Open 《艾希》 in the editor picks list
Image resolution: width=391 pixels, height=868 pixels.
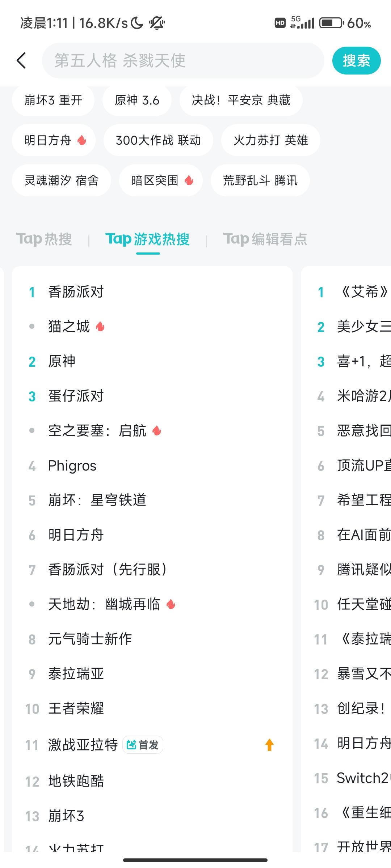coord(346,292)
